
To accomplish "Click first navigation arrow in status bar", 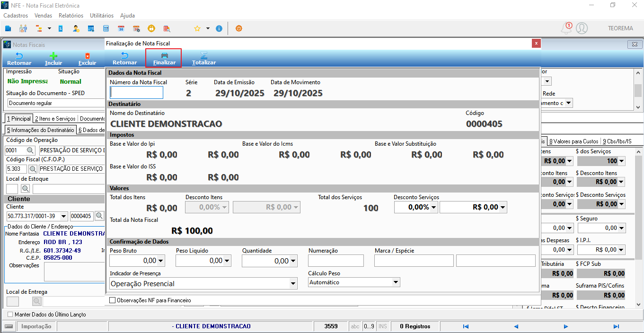I will click(466, 326).
